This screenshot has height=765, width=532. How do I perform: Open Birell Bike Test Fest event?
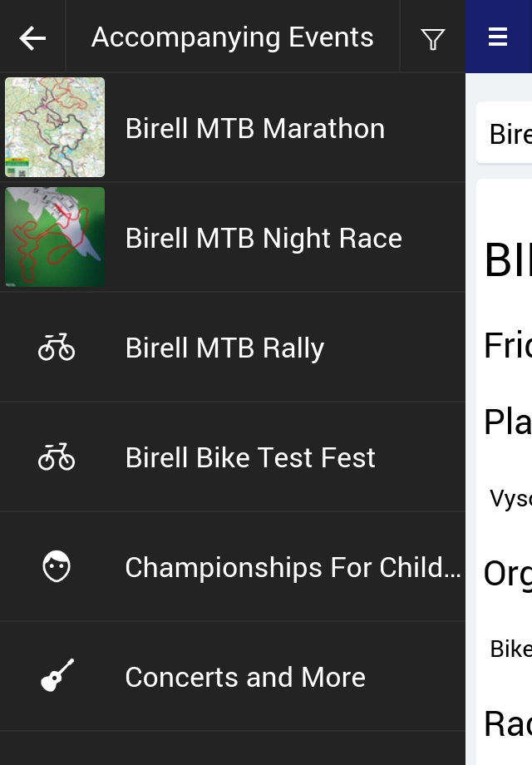click(x=233, y=457)
